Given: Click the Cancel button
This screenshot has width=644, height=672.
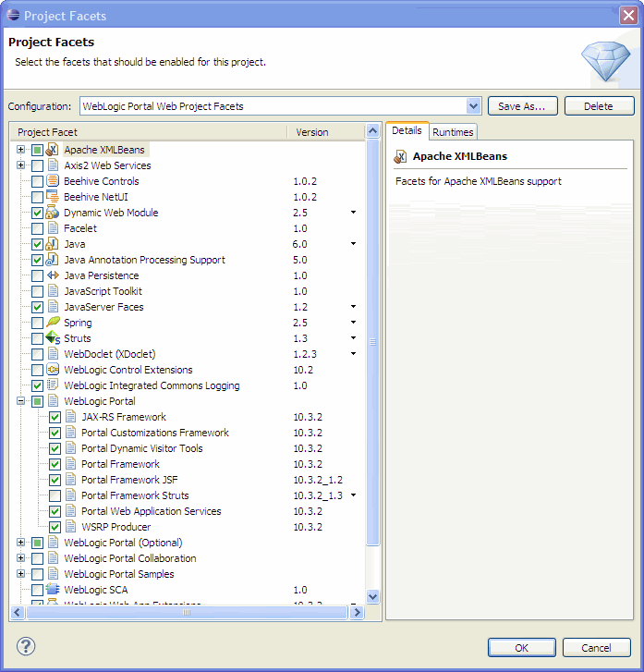Looking at the screenshot, I should 597,647.
